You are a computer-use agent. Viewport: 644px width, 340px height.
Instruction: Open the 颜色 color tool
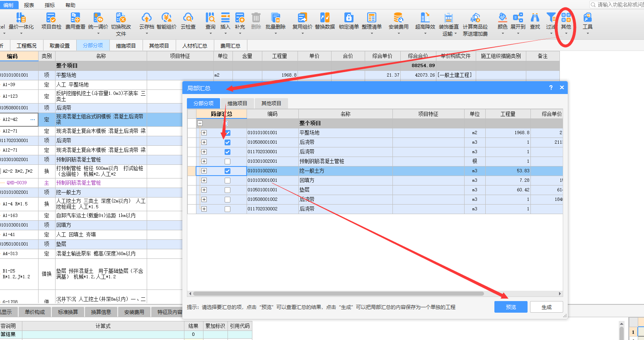click(x=503, y=21)
